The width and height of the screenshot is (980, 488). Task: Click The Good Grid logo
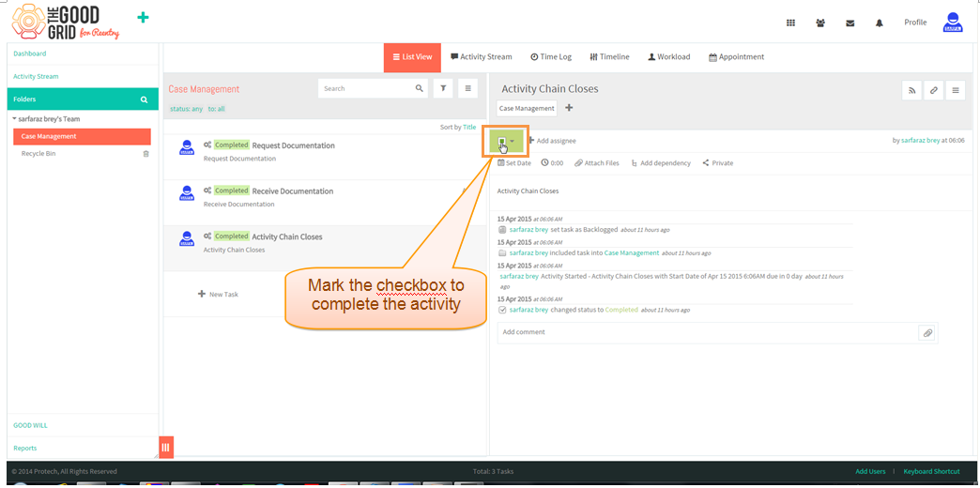pyautogui.click(x=66, y=22)
